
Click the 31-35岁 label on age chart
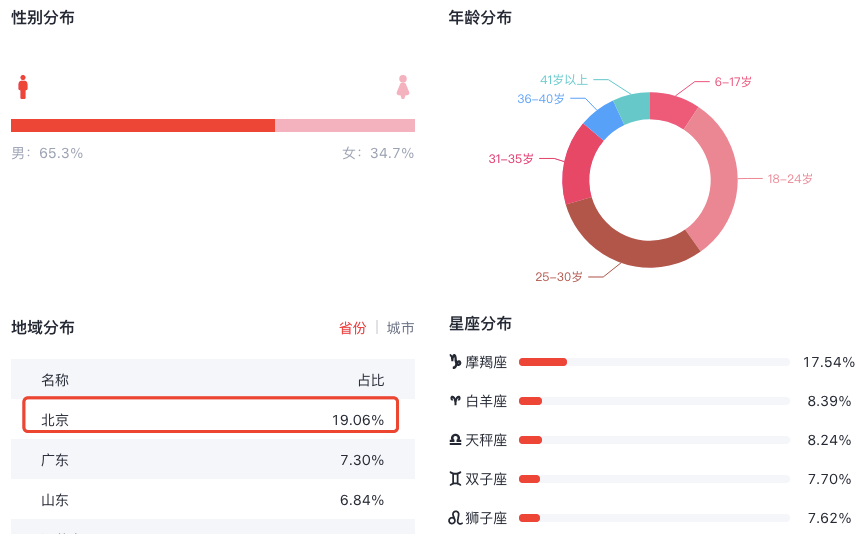click(x=511, y=159)
